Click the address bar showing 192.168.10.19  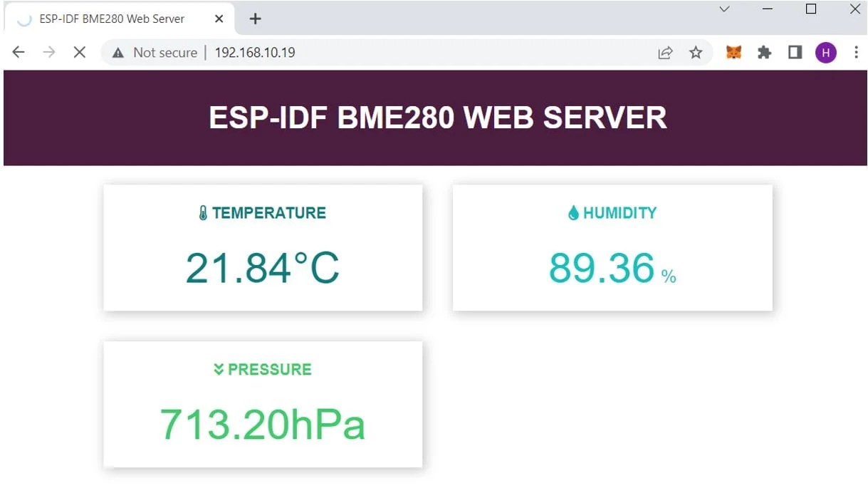pyautogui.click(x=255, y=52)
